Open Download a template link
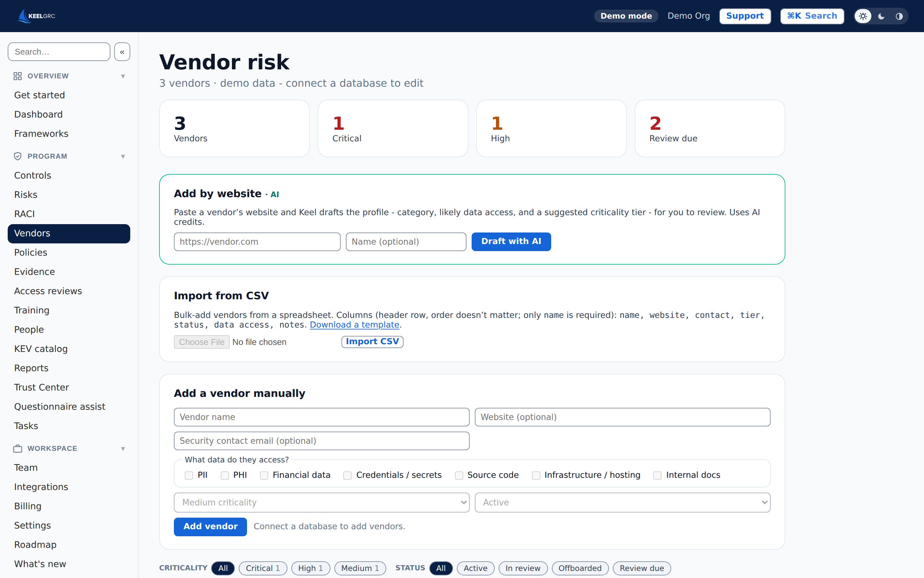 coord(354,325)
